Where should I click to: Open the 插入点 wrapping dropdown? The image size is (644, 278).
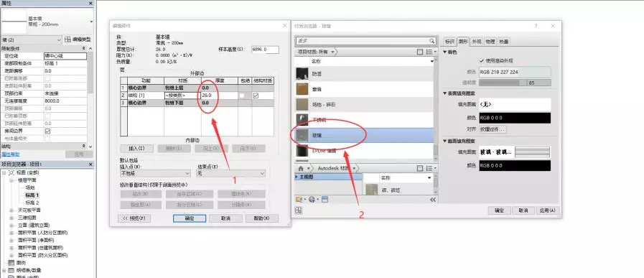[x=155, y=174]
